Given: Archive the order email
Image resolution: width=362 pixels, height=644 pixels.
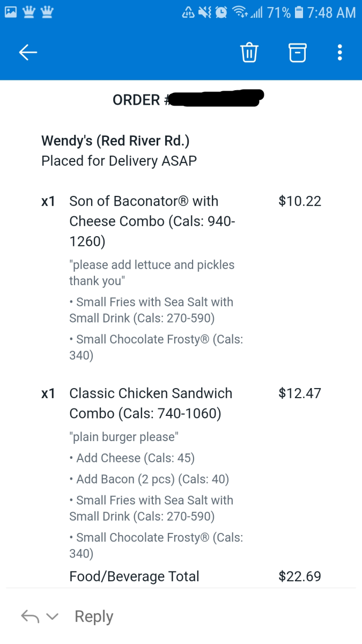Looking at the screenshot, I should click(x=297, y=53).
